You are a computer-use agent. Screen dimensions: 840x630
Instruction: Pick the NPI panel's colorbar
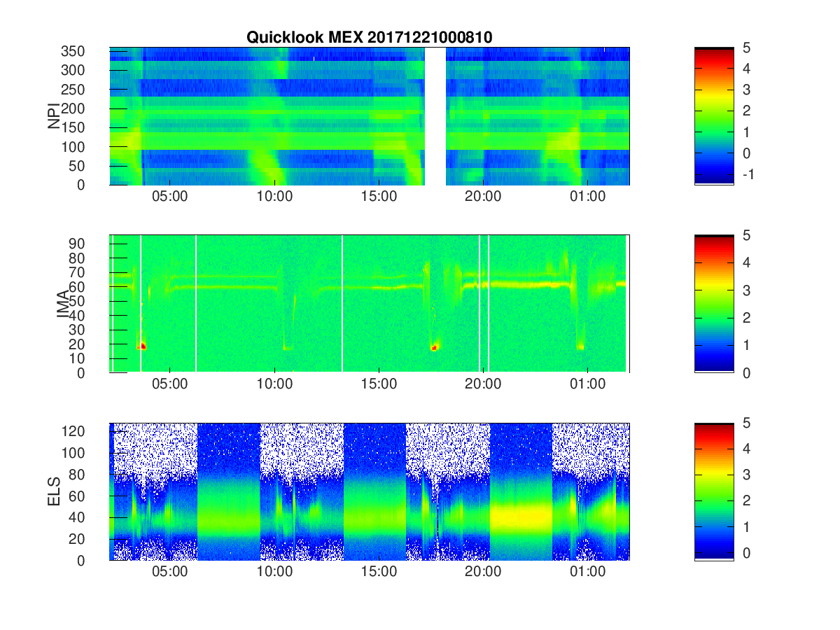pos(714,116)
